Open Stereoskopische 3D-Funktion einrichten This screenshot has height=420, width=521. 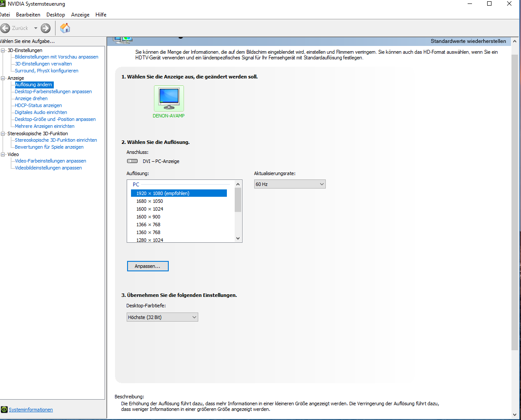pos(56,140)
